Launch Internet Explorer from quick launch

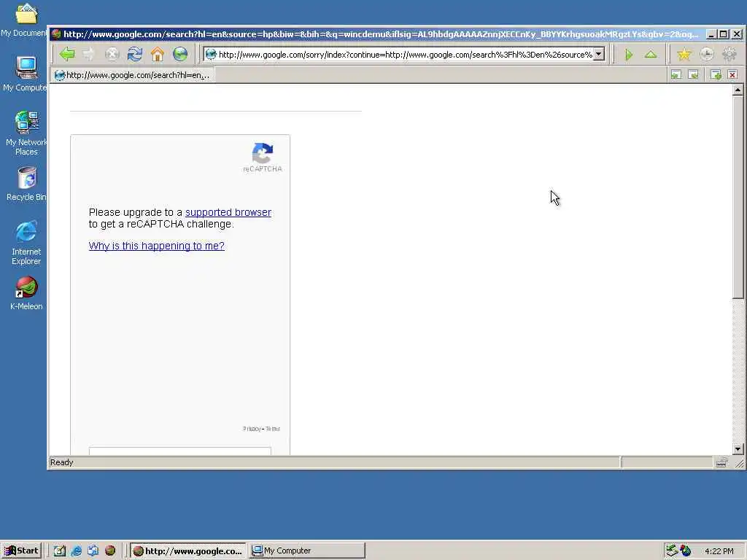coord(76,551)
